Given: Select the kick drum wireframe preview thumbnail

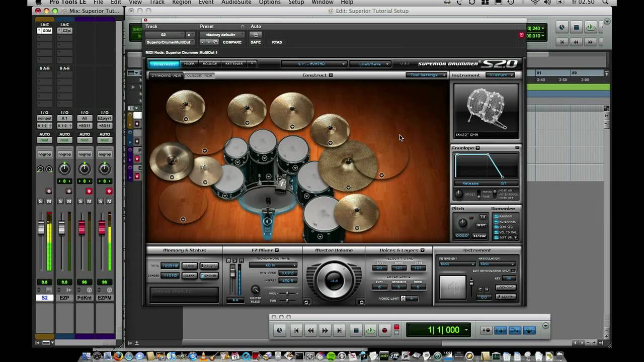Looking at the screenshot, I should pyautogui.click(x=486, y=111).
